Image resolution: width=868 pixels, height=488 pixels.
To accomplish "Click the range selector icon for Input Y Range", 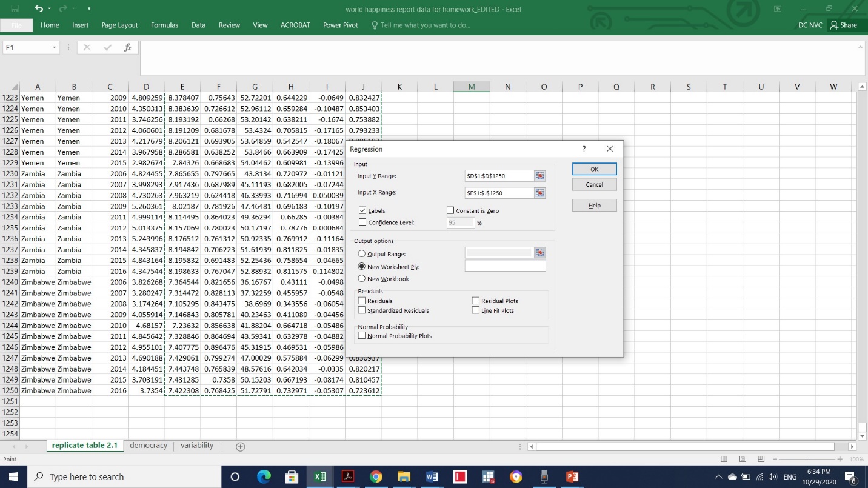I will tap(539, 176).
